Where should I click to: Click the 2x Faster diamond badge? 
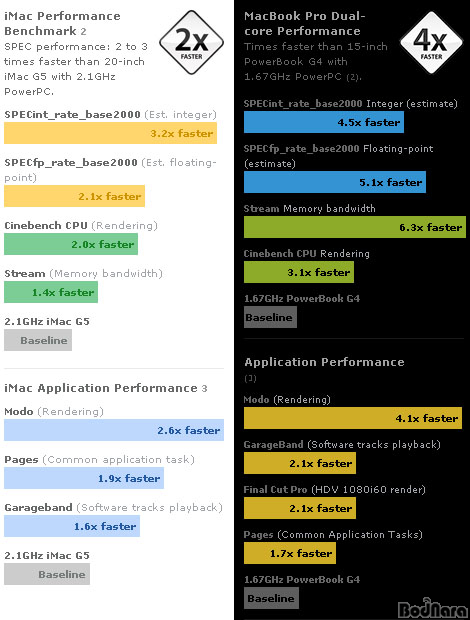[x=191, y=42]
